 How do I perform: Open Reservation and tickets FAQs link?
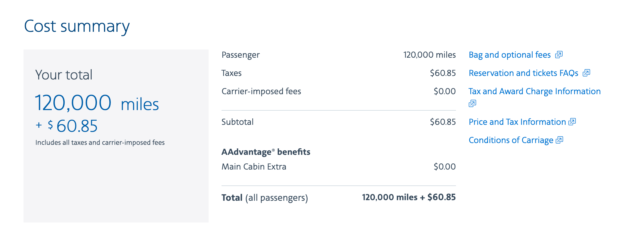pyautogui.click(x=523, y=73)
